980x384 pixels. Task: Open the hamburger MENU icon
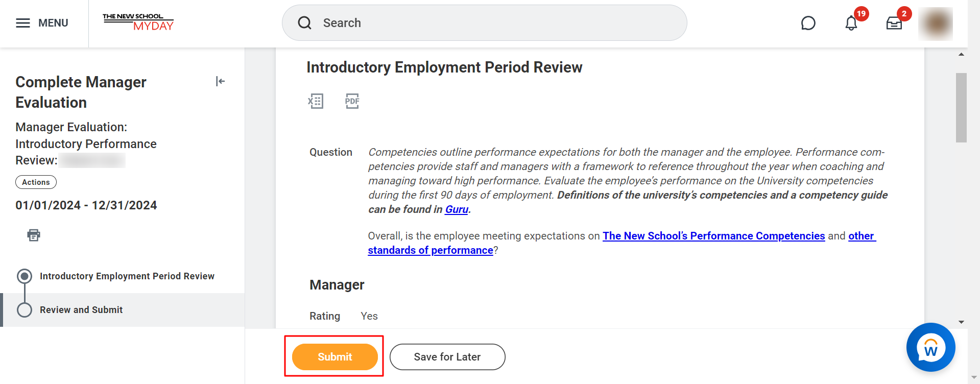click(x=23, y=23)
